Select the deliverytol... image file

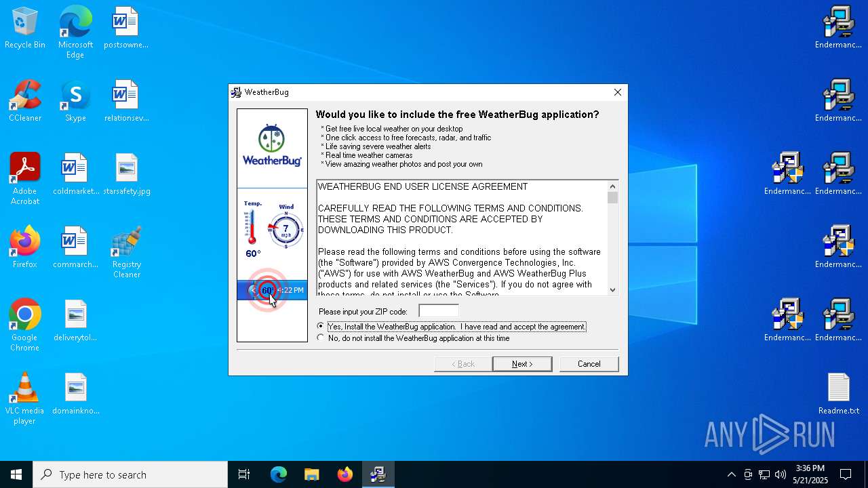tap(75, 321)
